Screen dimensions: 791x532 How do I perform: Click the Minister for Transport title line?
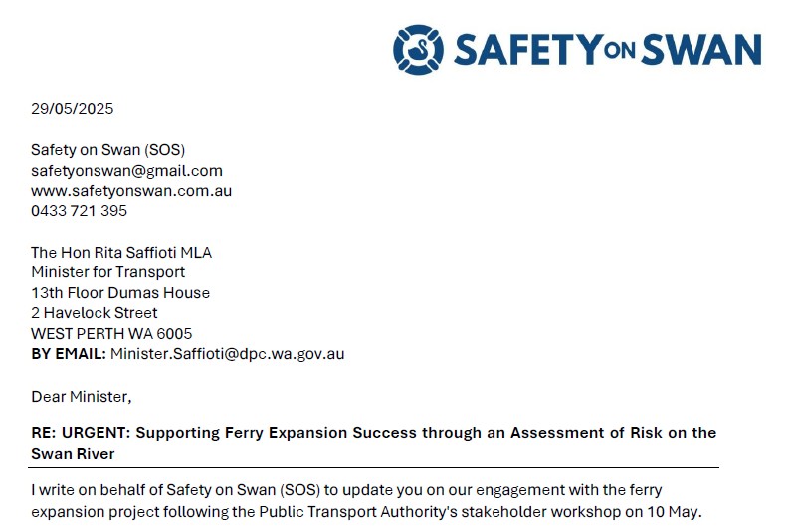coord(107,272)
